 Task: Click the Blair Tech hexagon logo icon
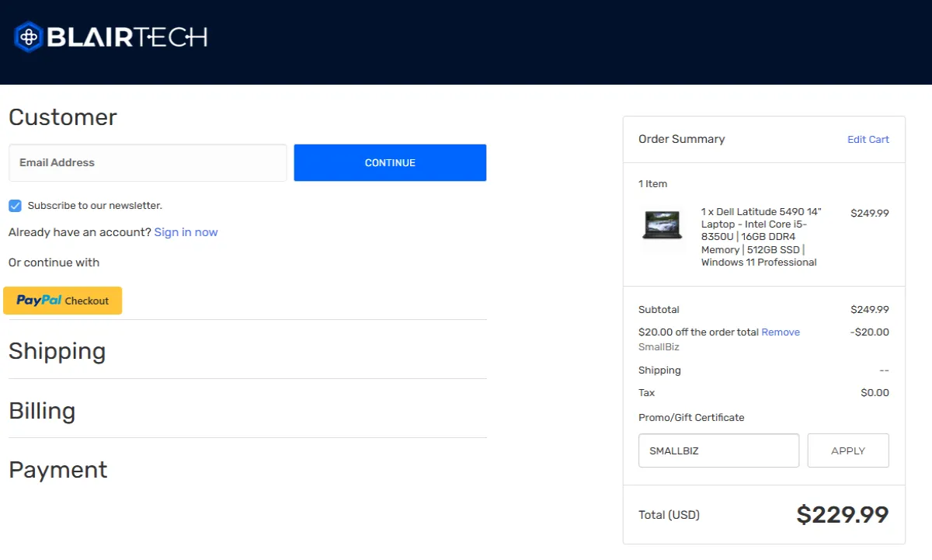(28, 37)
